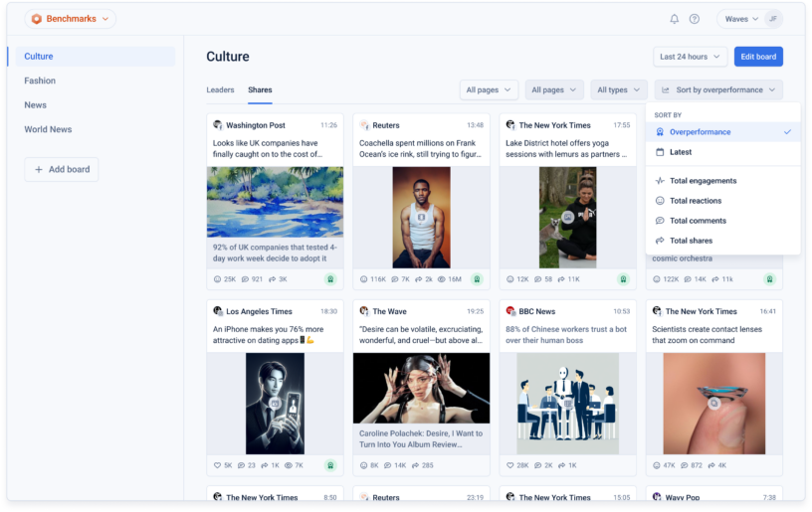Open the help question mark icon
The width and height of the screenshot is (812, 512).
695,19
